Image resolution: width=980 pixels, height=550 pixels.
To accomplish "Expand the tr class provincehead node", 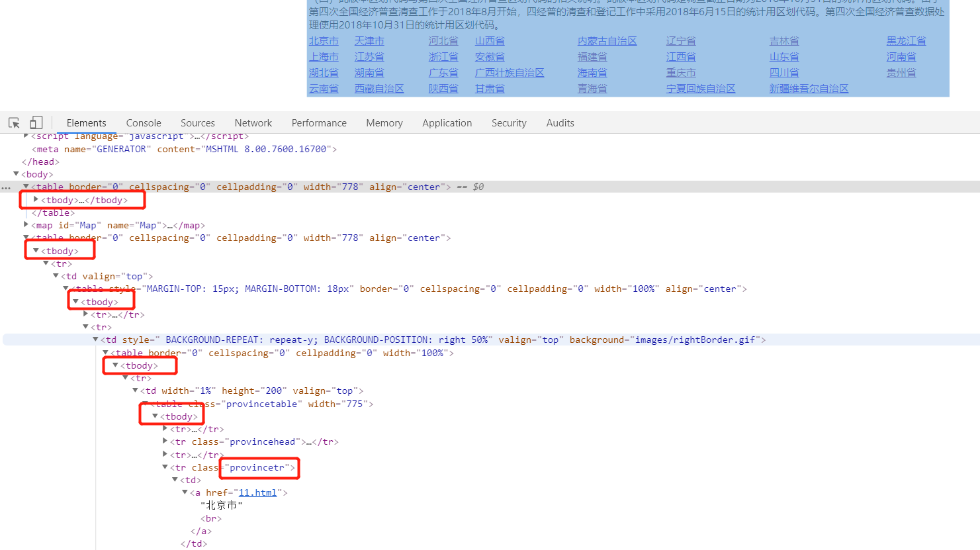I will 165,441.
